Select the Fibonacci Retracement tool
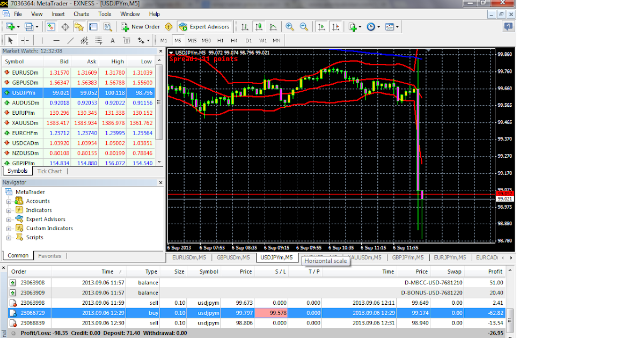Viewport: 644px width, 338px height. click(99, 40)
